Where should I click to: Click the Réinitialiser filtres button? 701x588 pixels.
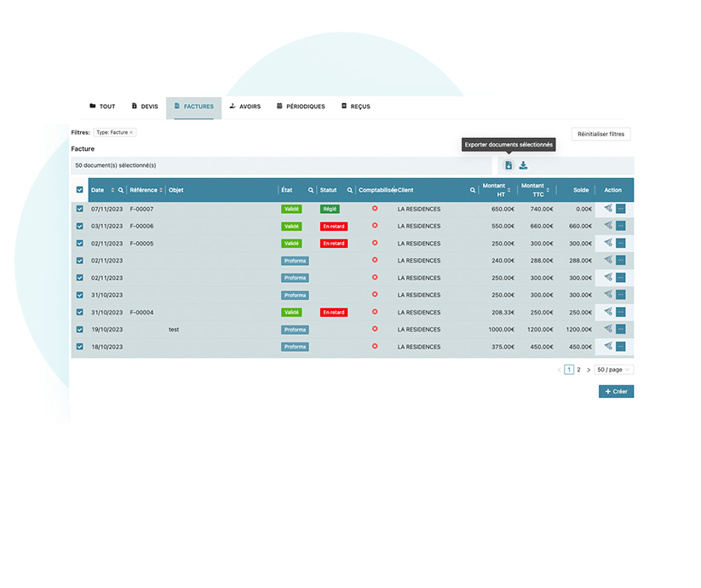point(600,134)
